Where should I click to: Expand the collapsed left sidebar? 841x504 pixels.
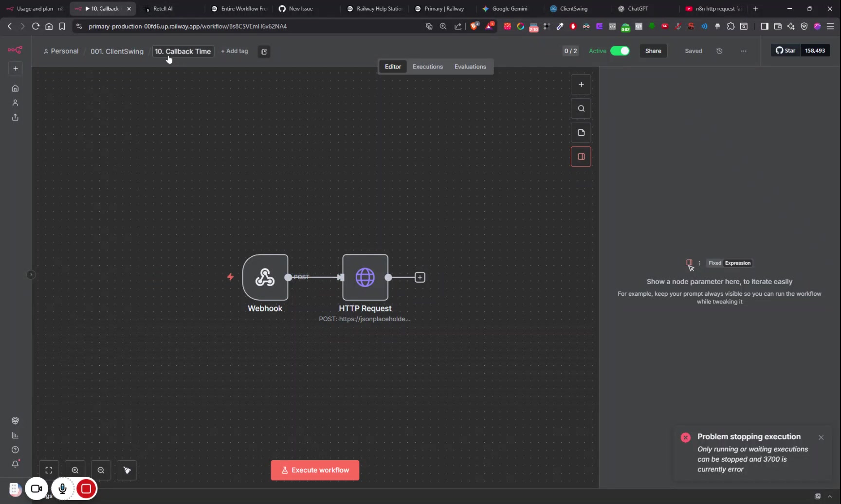31,275
